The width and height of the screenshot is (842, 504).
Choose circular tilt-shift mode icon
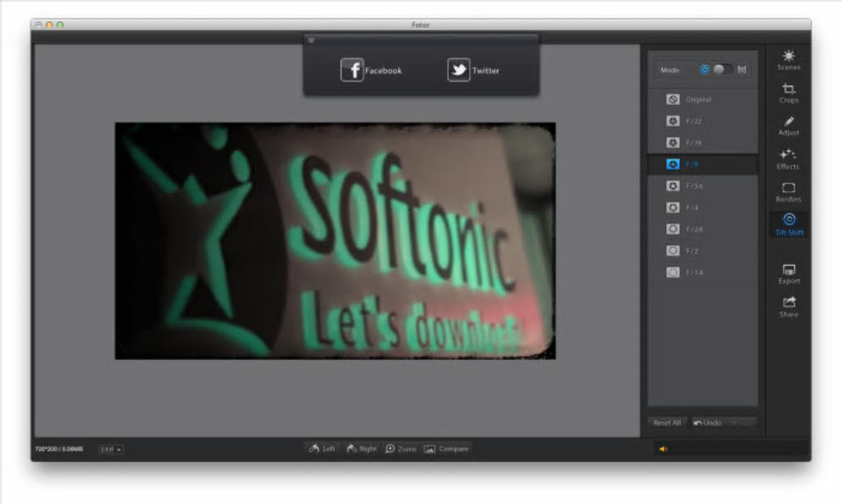point(704,70)
